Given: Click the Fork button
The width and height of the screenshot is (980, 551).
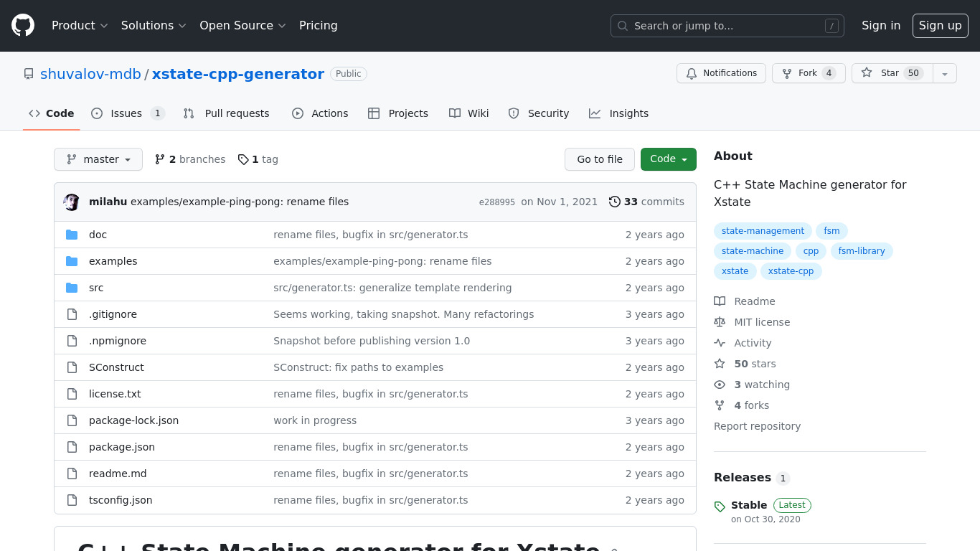Looking at the screenshot, I should point(809,73).
